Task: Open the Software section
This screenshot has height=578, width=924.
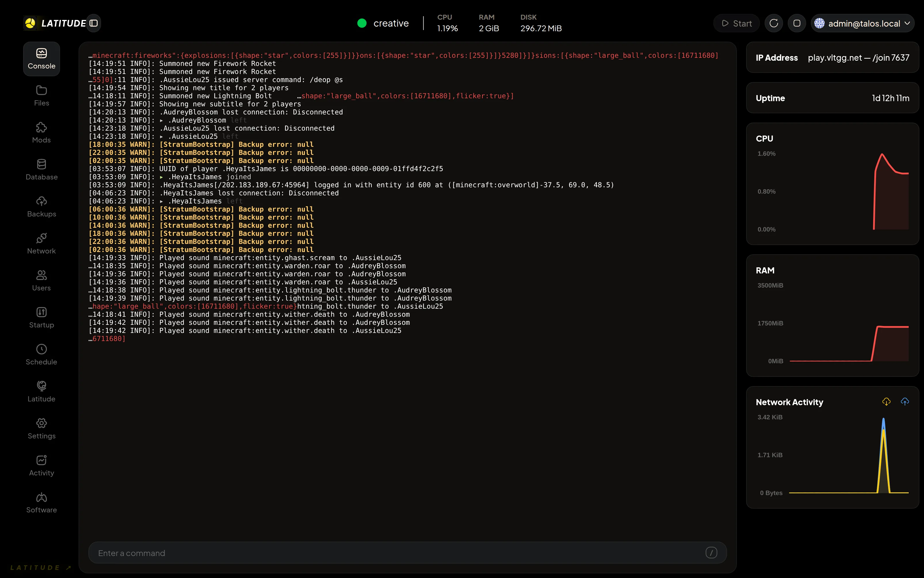Action: click(41, 503)
